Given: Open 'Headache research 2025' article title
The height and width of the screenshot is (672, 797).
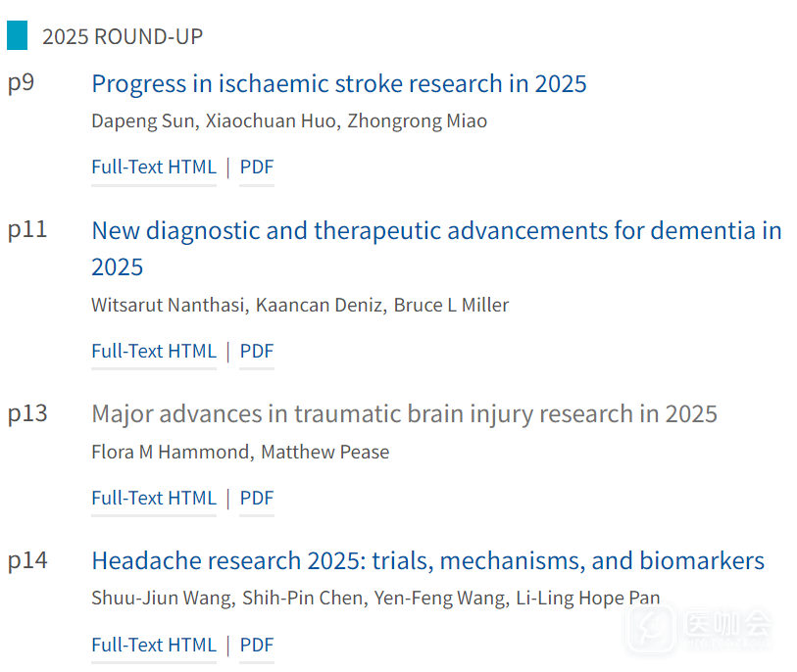Looking at the screenshot, I should click(427, 560).
